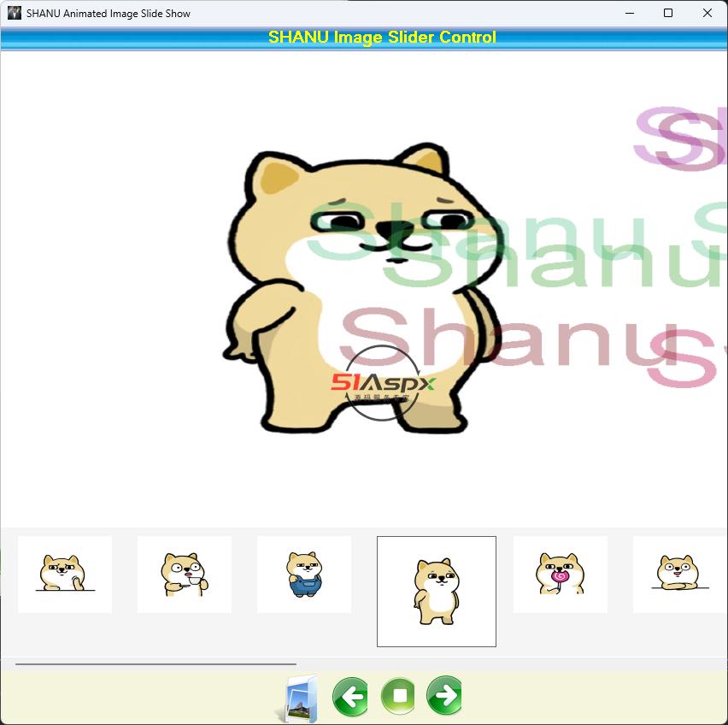The height and width of the screenshot is (725, 728).
Task: Click the SHANU Image Slider Control header
Action: [382, 38]
